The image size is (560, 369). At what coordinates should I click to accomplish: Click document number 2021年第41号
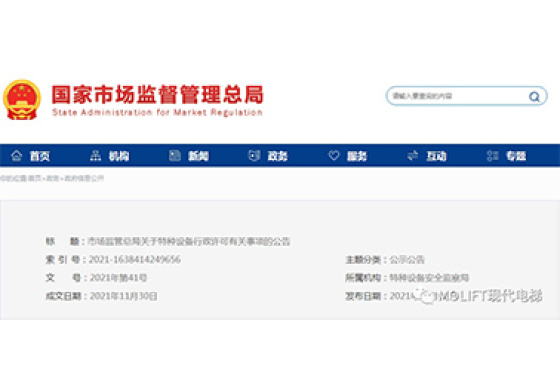[x=119, y=278]
